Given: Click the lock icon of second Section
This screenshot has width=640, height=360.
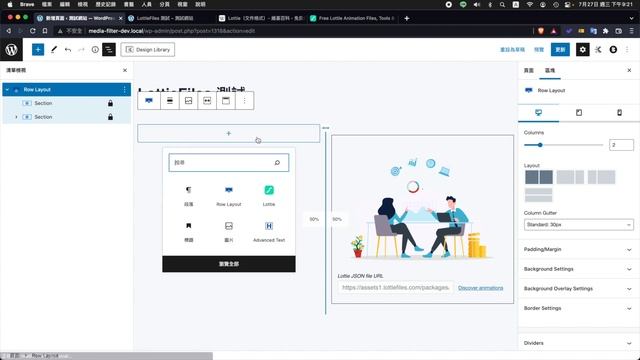Looking at the screenshot, I should pos(110,117).
